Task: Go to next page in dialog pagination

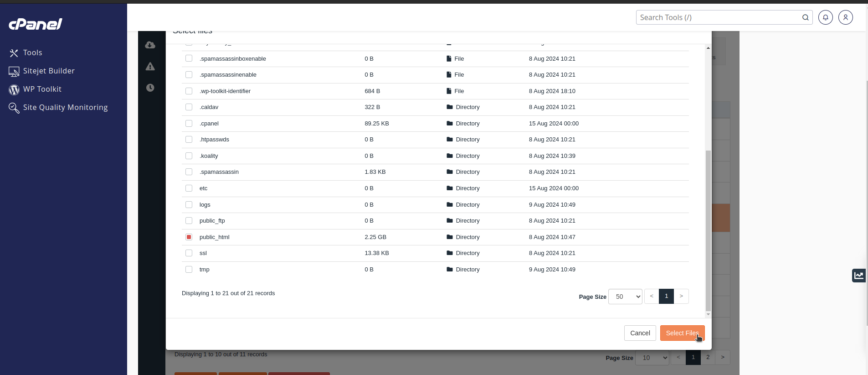Action: click(x=681, y=296)
